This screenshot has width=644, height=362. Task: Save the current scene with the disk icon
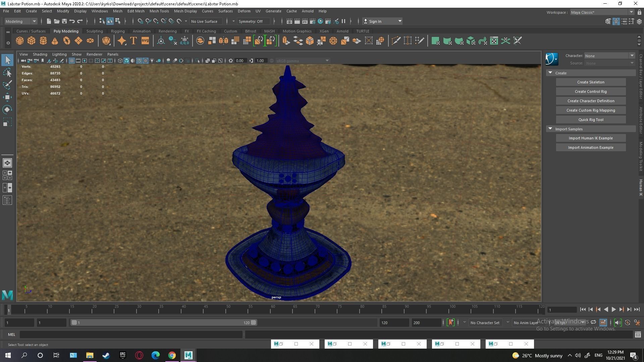coord(64,21)
